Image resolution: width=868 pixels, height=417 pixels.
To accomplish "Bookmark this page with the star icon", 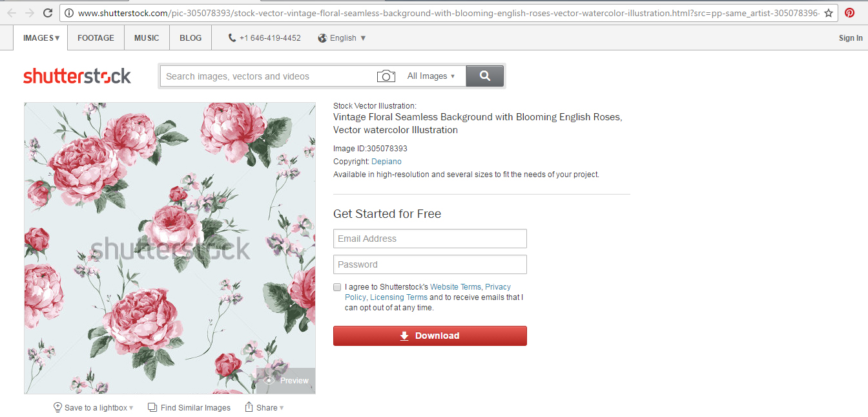I will click(x=829, y=13).
